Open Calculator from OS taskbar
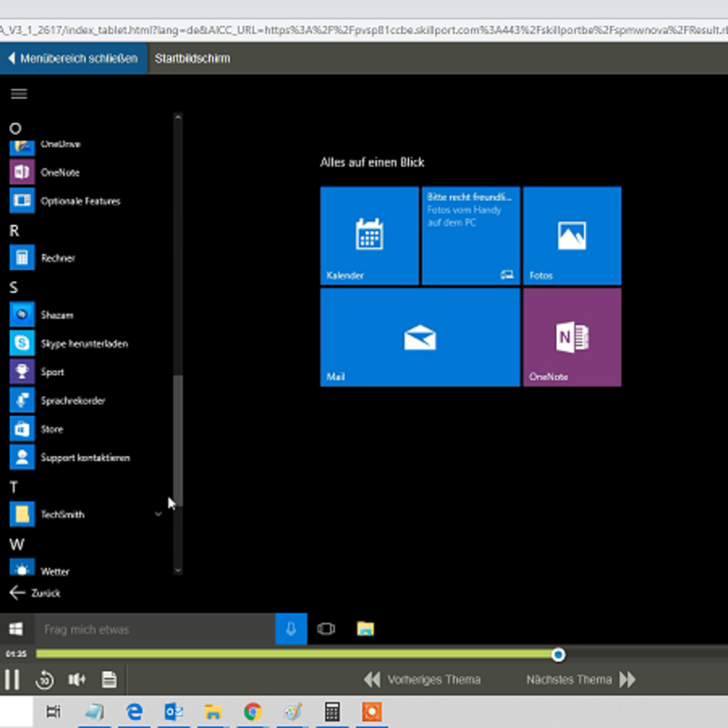The width and height of the screenshot is (728, 728). click(x=332, y=712)
